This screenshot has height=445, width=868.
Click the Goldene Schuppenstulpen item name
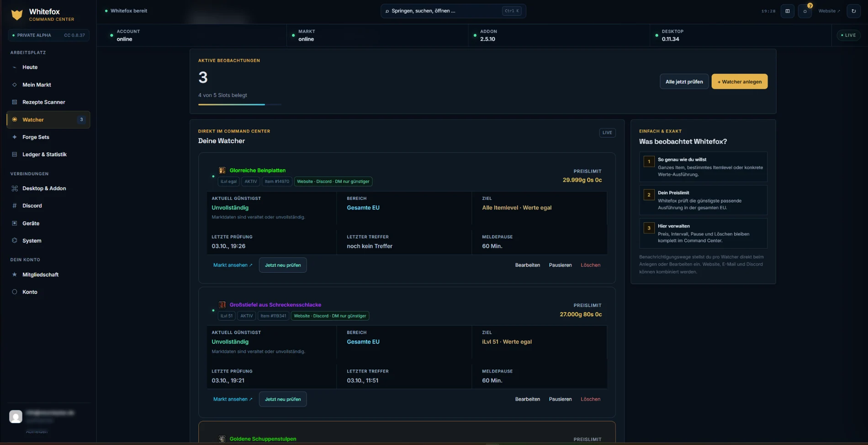[x=263, y=439]
